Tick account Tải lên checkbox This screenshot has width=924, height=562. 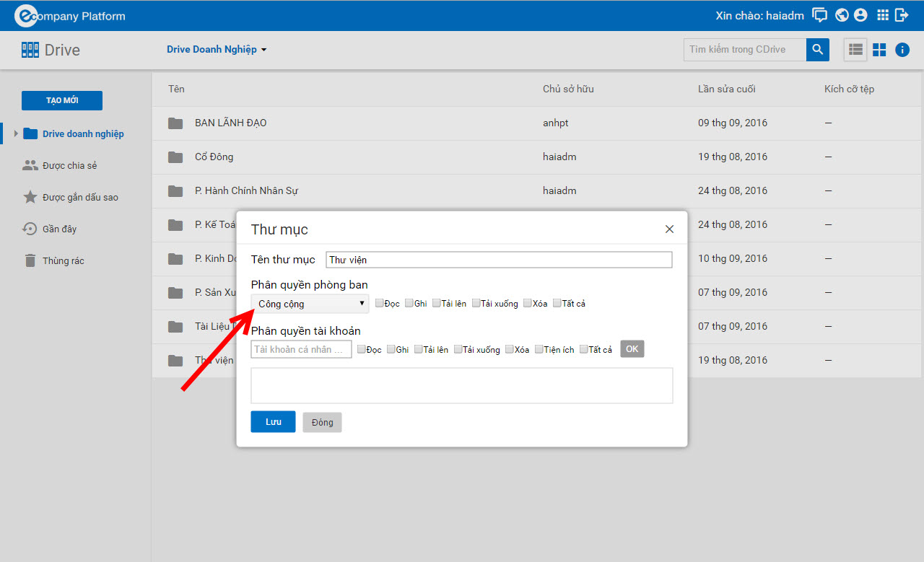pyautogui.click(x=419, y=349)
